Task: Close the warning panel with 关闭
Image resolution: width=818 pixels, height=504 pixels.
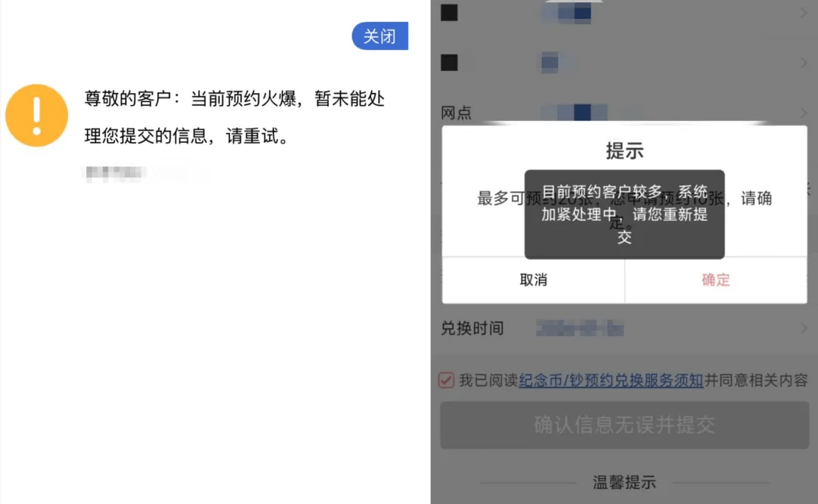Action: point(379,36)
